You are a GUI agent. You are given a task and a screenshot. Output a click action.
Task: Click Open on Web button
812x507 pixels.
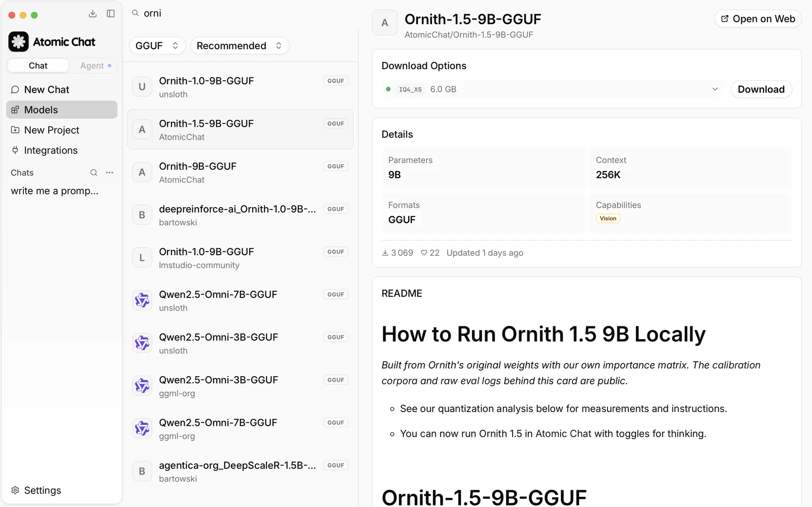click(x=758, y=19)
